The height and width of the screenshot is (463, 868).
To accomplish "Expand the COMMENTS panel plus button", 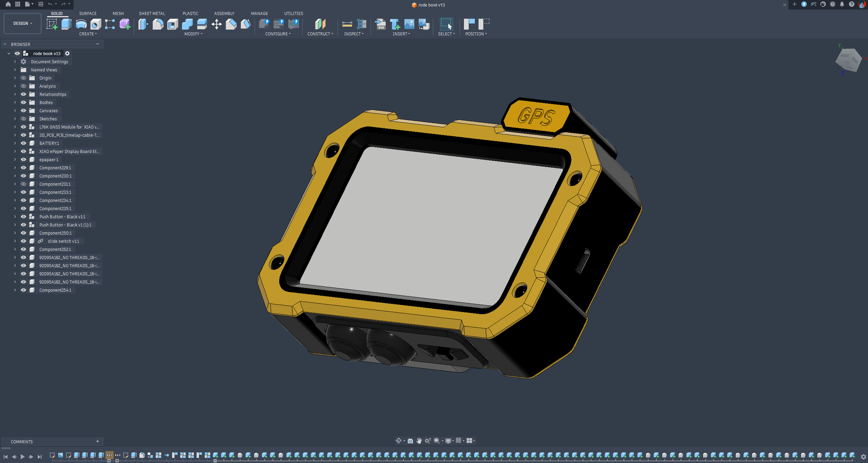I will (97, 441).
